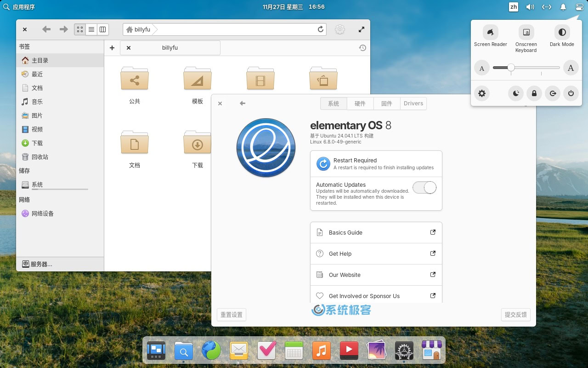Open the Videos app in dock
Image resolution: width=588 pixels, height=368 pixels.
[x=349, y=351]
